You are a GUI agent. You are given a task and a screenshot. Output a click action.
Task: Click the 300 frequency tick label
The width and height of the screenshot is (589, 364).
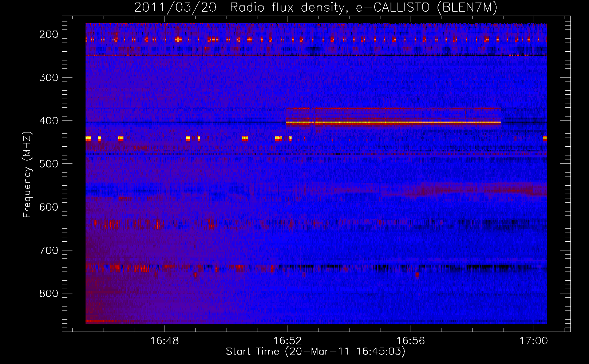point(49,78)
